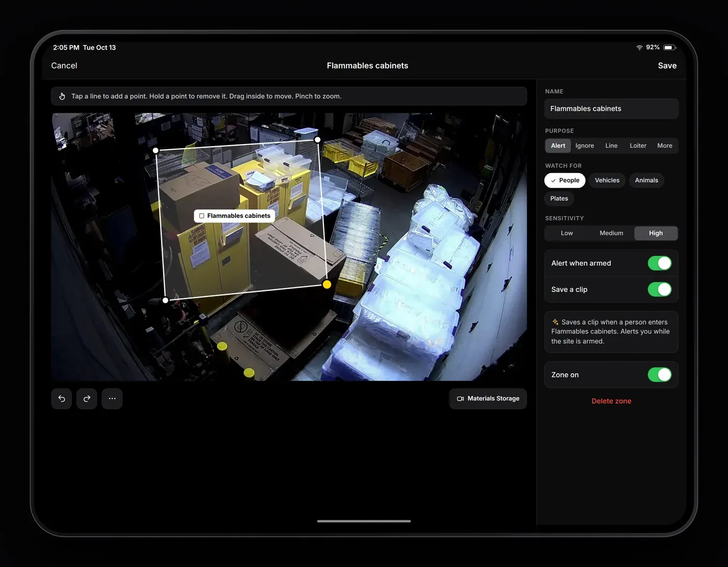728x567 pixels.
Task: Switch purpose to Line
Action: (612, 146)
